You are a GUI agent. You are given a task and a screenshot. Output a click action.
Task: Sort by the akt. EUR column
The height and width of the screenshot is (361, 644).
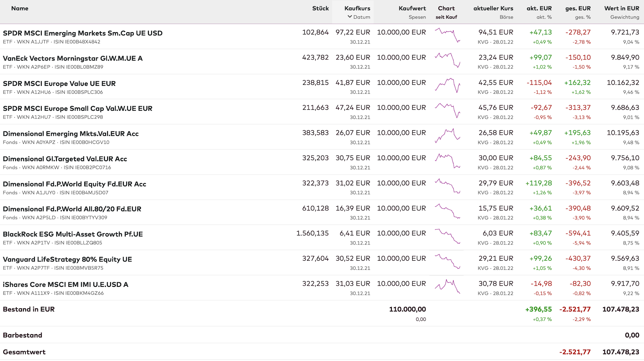tap(539, 8)
